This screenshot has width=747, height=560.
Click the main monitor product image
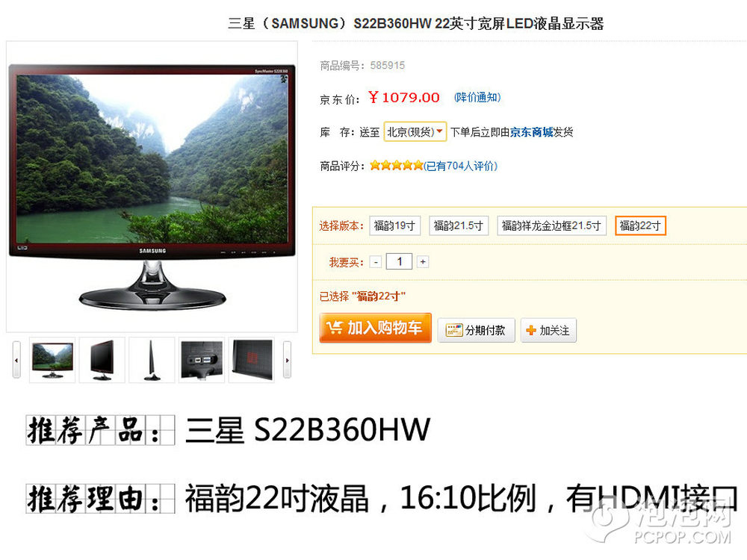152,187
